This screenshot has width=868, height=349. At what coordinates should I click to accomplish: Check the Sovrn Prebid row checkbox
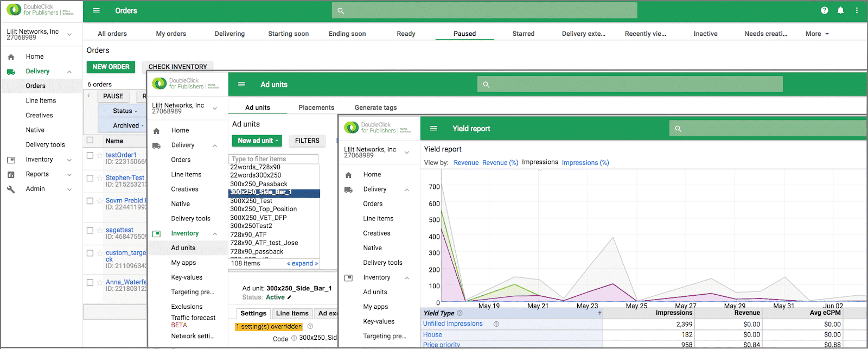[90, 201]
